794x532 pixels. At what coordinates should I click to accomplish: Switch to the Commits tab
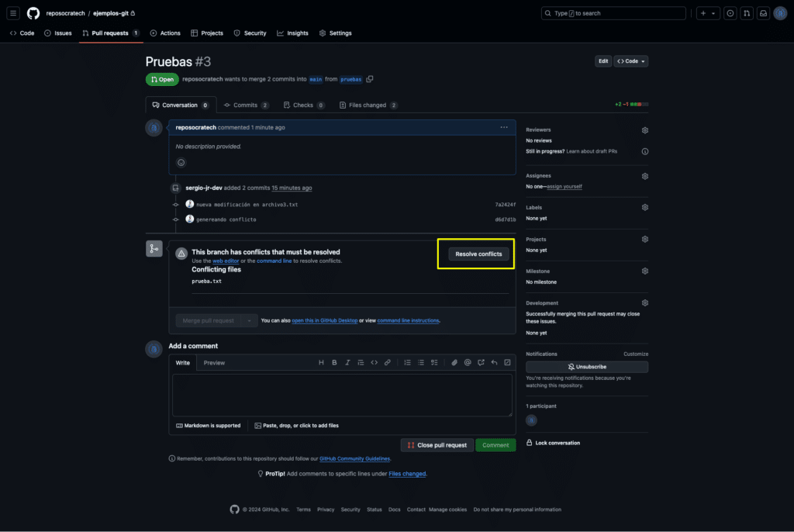(x=246, y=105)
